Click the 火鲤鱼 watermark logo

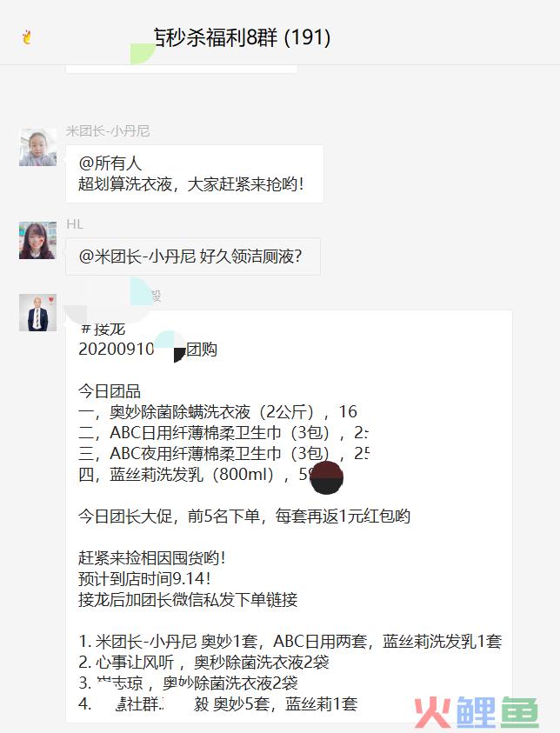pos(477,712)
